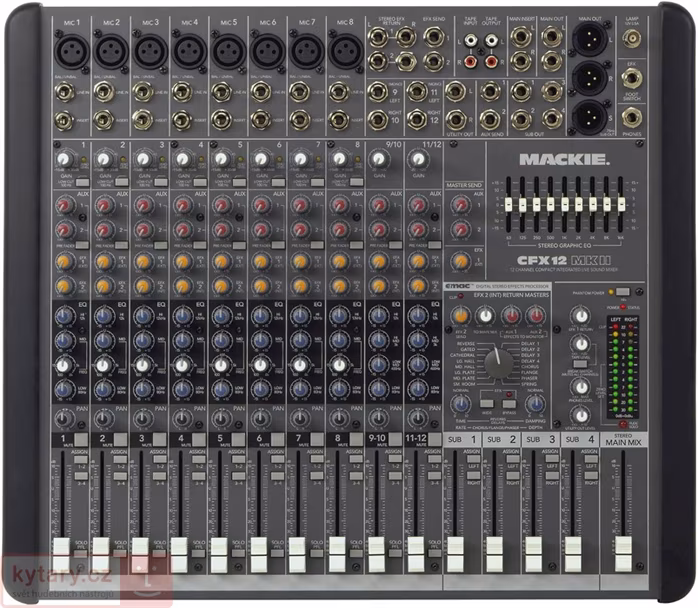The image size is (698, 608).
Task: Click the To Main Mix return knob
Action: pos(485,316)
